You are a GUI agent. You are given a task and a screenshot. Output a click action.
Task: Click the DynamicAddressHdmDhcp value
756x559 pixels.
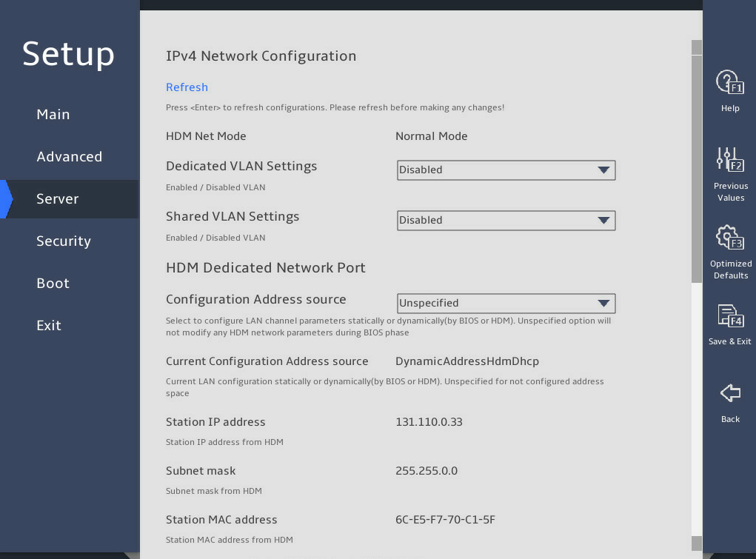466,361
